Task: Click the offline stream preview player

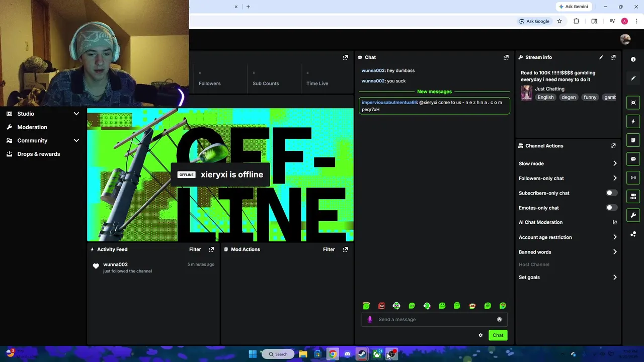Action: click(x=220, y=175)
